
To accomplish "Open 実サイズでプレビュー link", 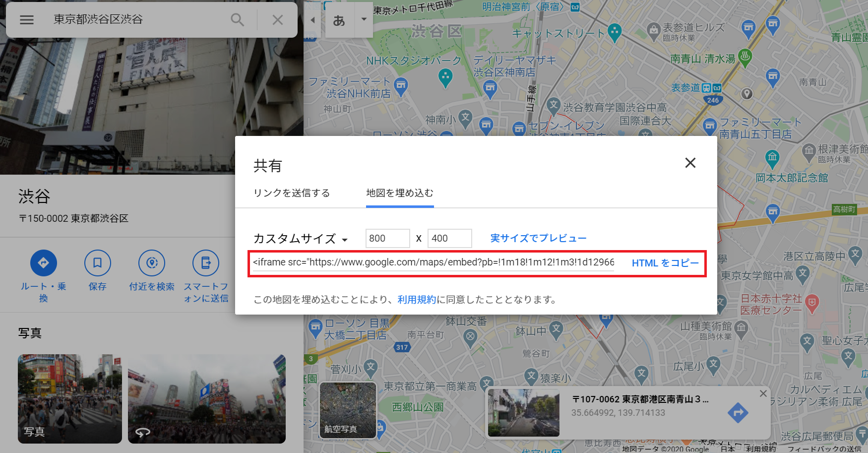I will point(539,238).
